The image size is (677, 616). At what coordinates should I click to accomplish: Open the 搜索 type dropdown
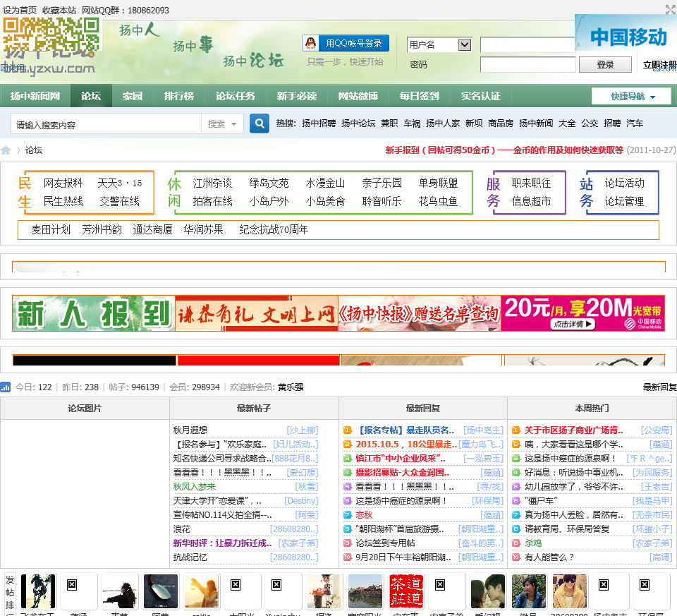(x=222, y=124)
